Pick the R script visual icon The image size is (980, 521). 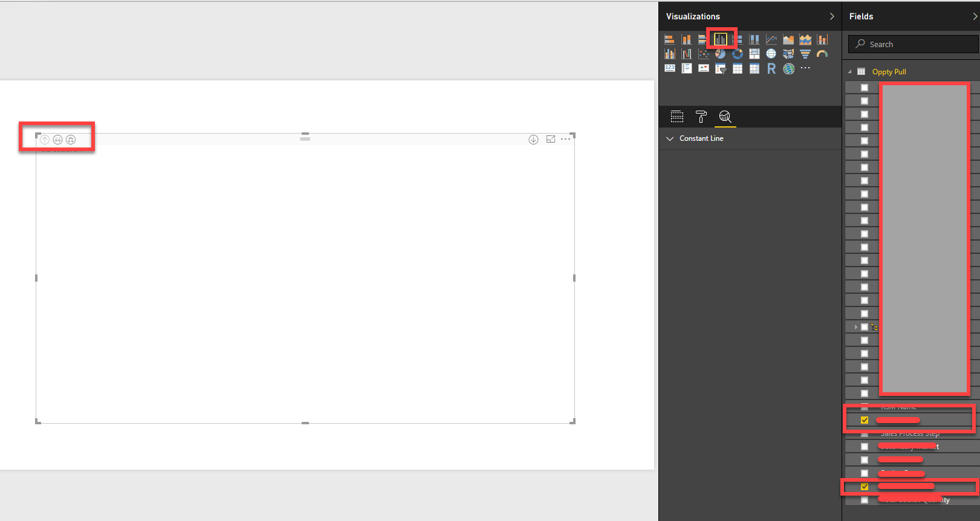[x=771, y=68]
